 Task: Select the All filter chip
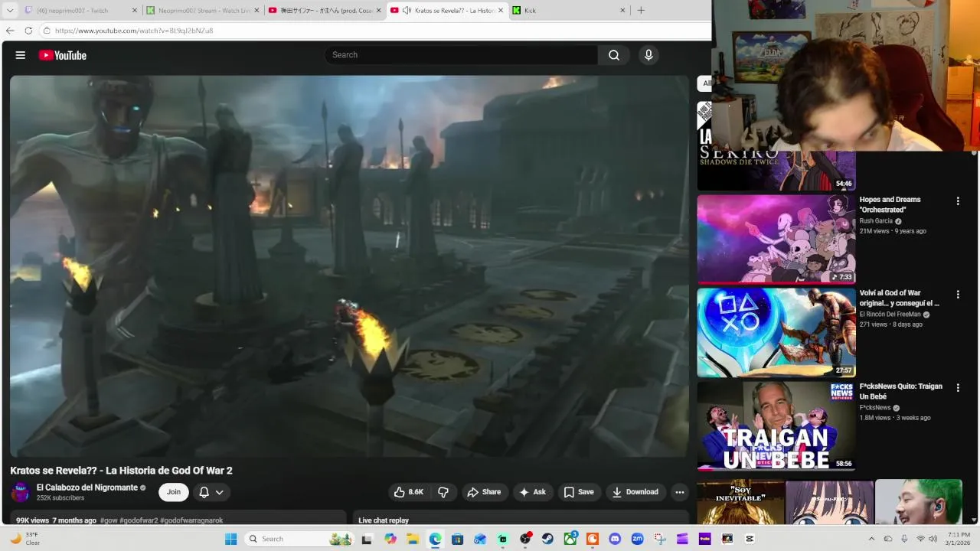click(705, 83)
